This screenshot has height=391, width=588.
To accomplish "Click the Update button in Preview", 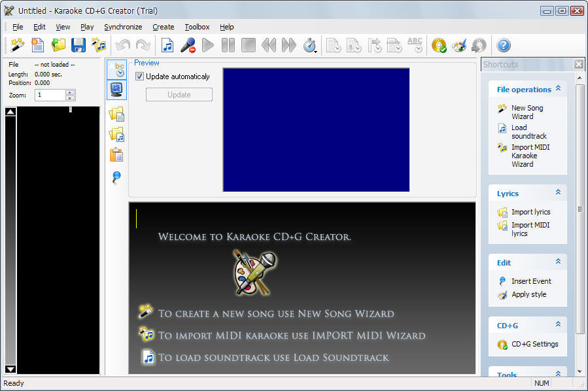I will click(179, 94).
